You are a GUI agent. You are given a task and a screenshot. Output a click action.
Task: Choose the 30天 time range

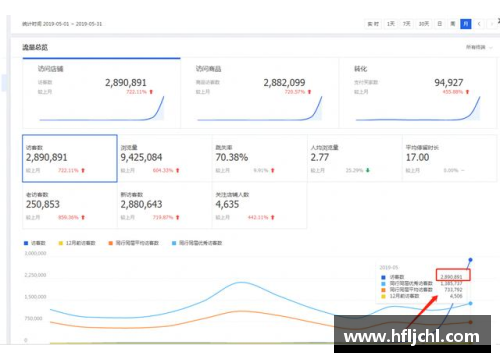424,24
